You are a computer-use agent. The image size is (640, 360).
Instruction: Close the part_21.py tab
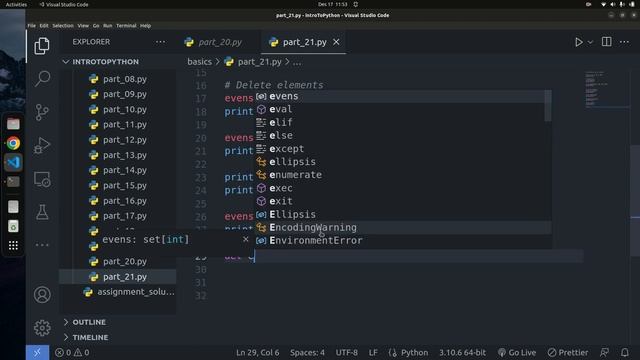pyautogui.click(x=336, y=42)
